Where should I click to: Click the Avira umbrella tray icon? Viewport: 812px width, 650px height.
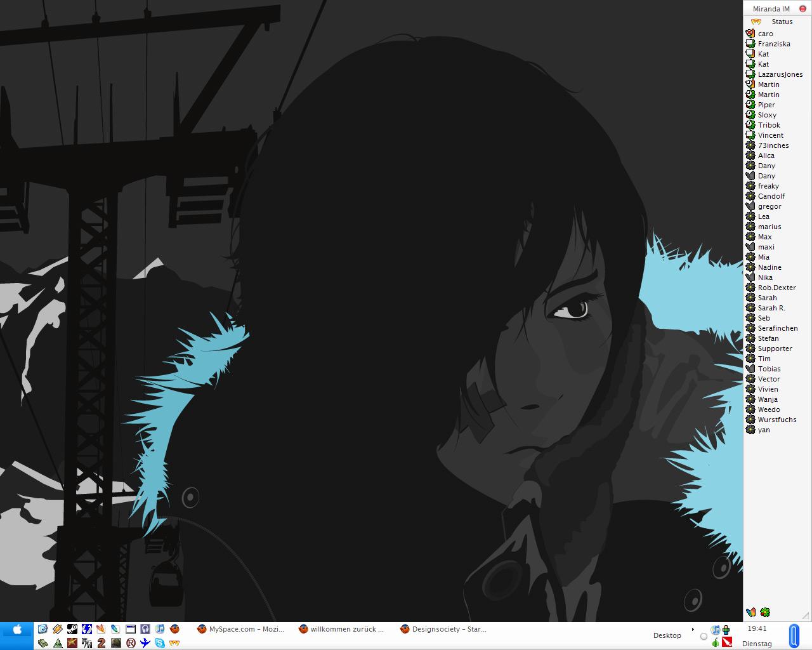(x=727, y=642)
